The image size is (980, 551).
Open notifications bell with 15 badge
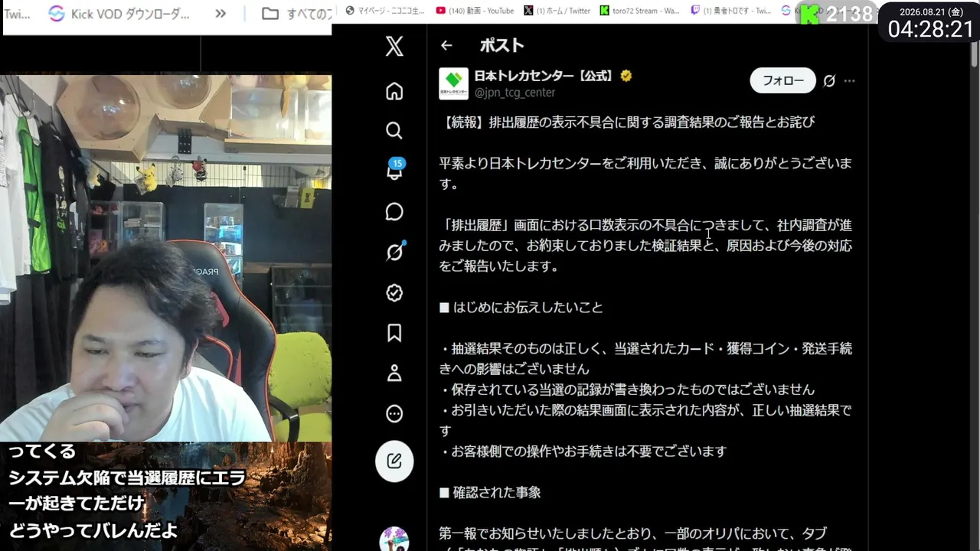tap(394, 171)
